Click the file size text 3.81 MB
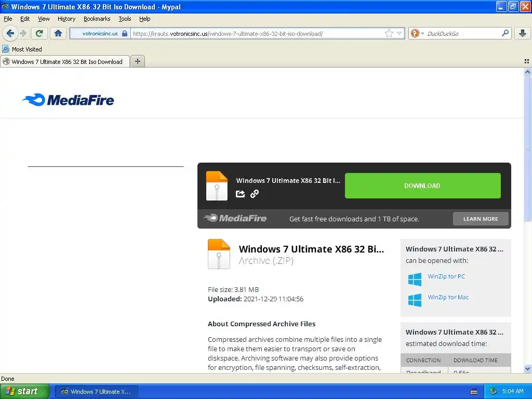The width and height of the screenshot is (532, 399). pos(233,289)
